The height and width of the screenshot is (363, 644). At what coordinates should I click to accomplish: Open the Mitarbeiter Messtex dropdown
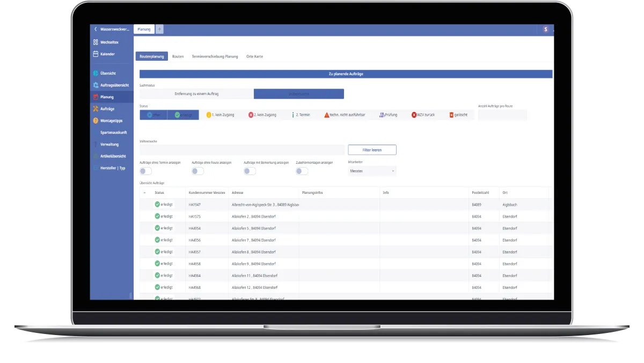pos(372,171)
